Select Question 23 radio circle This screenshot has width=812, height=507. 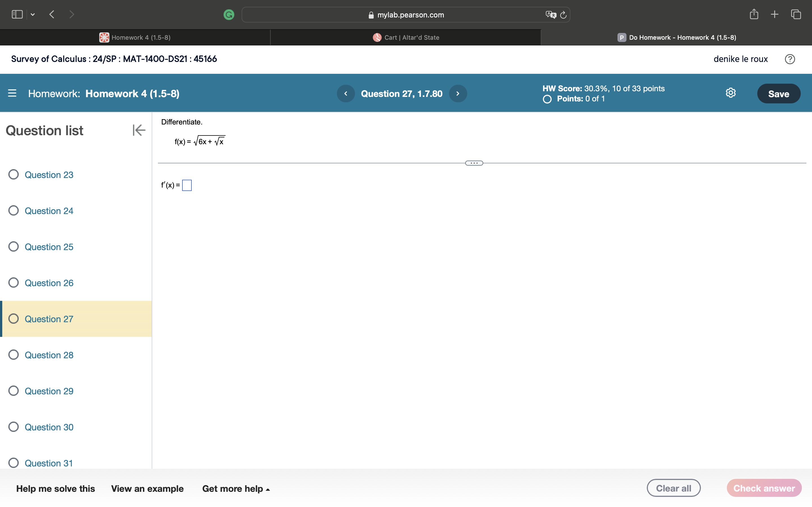coord(14,174)
